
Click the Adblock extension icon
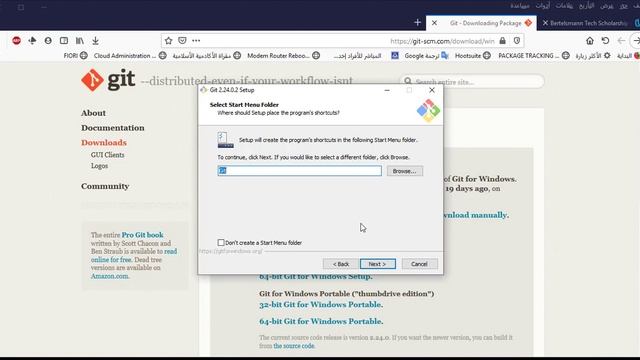tap(16, 40)
